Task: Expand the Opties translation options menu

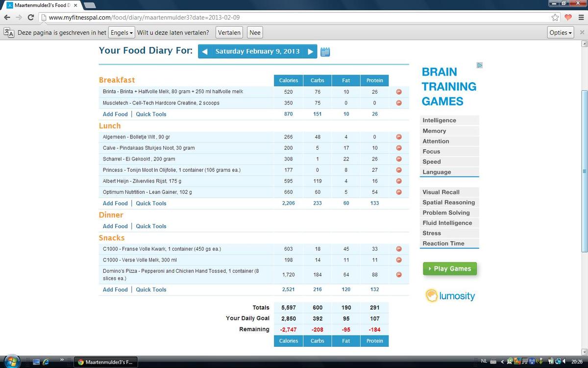Action: click(x=561, y=33)
